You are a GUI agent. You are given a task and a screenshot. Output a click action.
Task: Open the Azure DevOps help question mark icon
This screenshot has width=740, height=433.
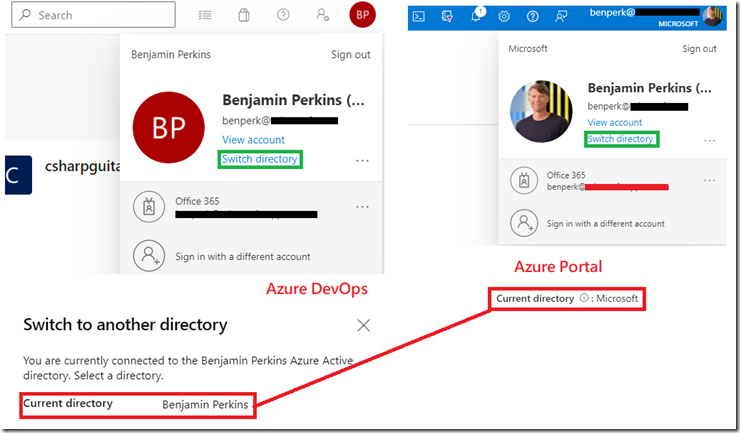283,15
